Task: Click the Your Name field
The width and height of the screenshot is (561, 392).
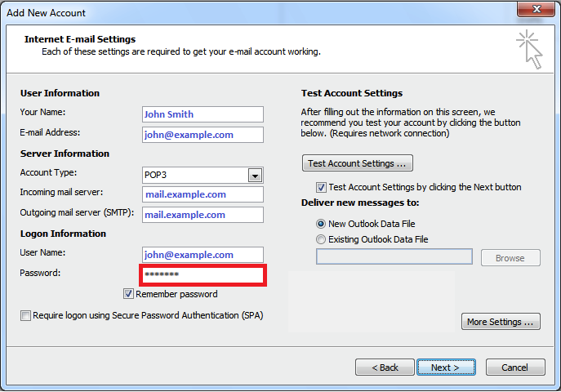Action: click(x=203, y=114)
